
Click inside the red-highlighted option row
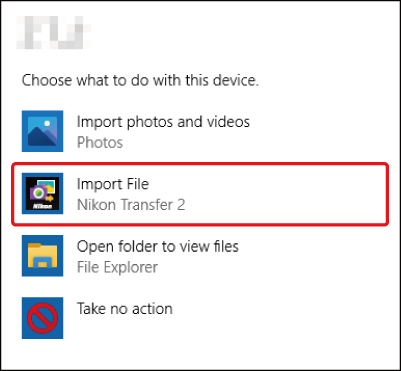[200, 194]
